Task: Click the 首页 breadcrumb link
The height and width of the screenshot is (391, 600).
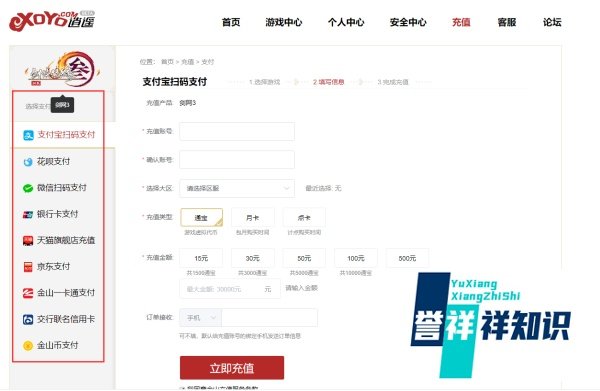Action: click(x=167, y=62)
